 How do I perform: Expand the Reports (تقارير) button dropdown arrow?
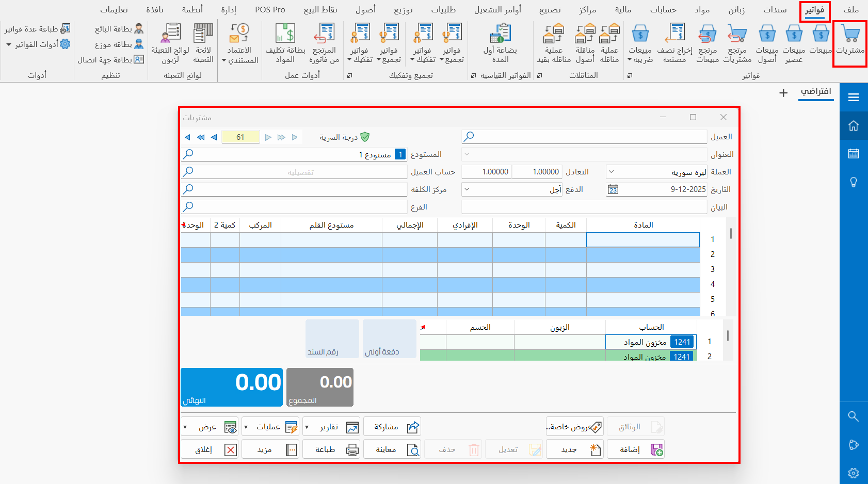coord(307,427)
